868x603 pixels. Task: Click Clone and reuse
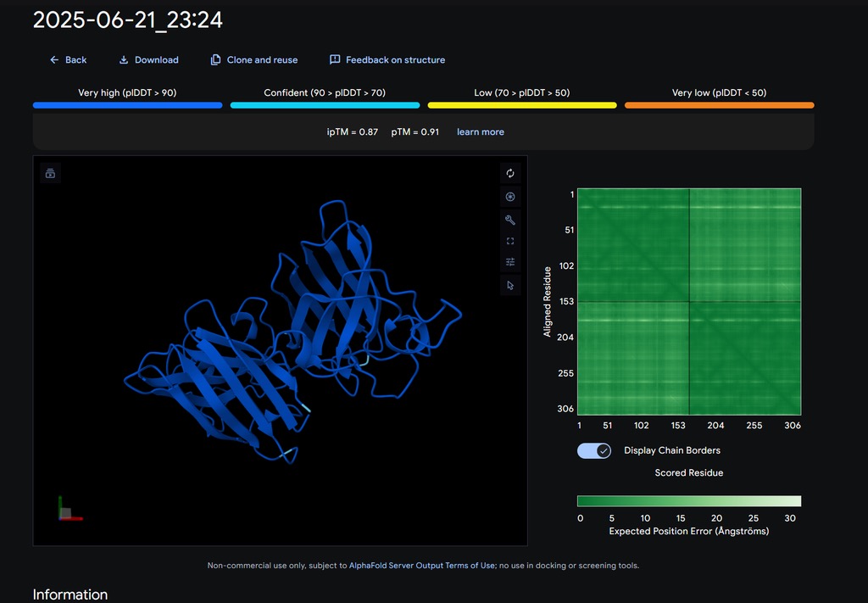(x=254, y=60)
